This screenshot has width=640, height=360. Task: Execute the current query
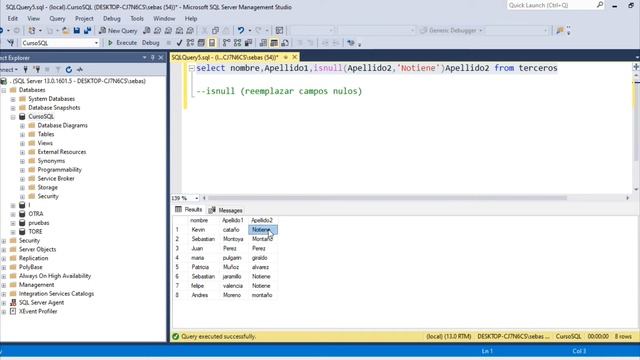122,43
